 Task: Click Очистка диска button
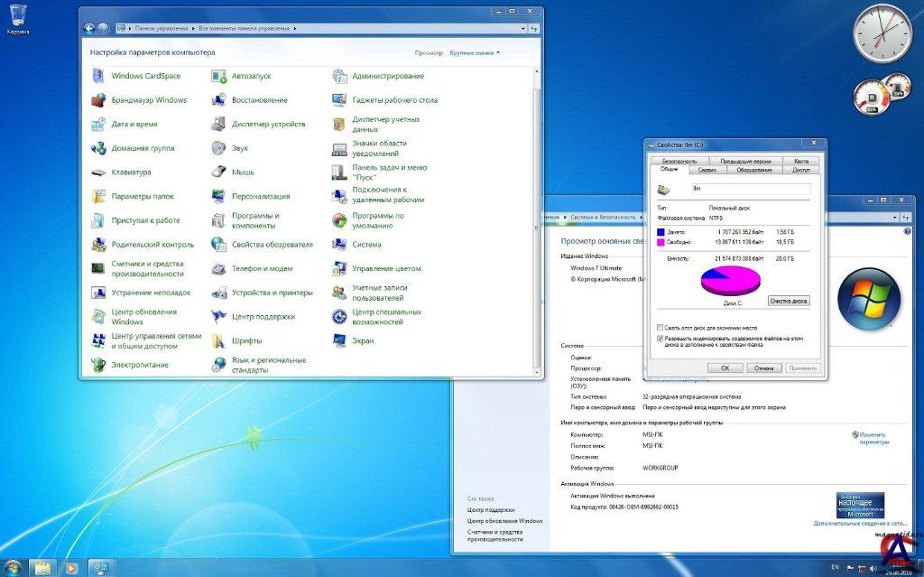[789, 301]
